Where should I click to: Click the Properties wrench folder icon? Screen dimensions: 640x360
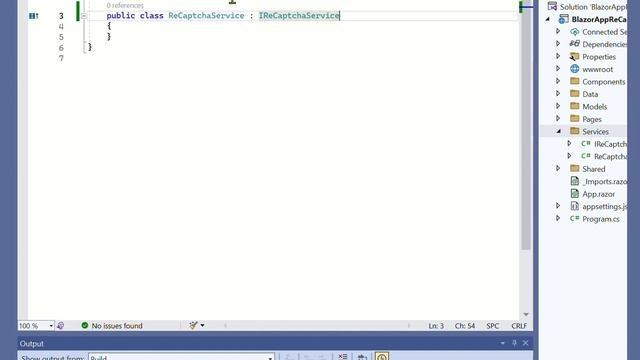[575, 56]
